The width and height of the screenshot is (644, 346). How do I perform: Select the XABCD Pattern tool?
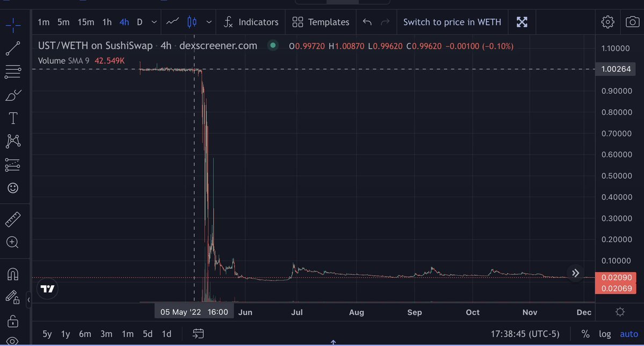pos(13,141)
